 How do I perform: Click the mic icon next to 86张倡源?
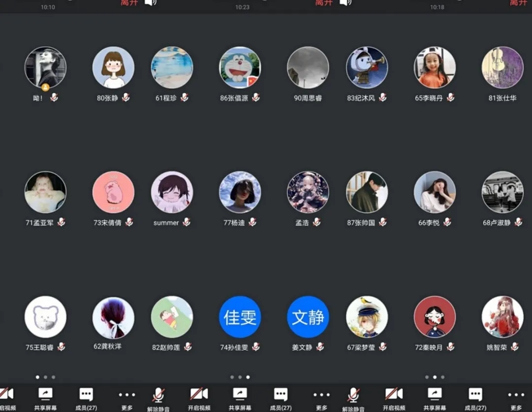(256, 97)
